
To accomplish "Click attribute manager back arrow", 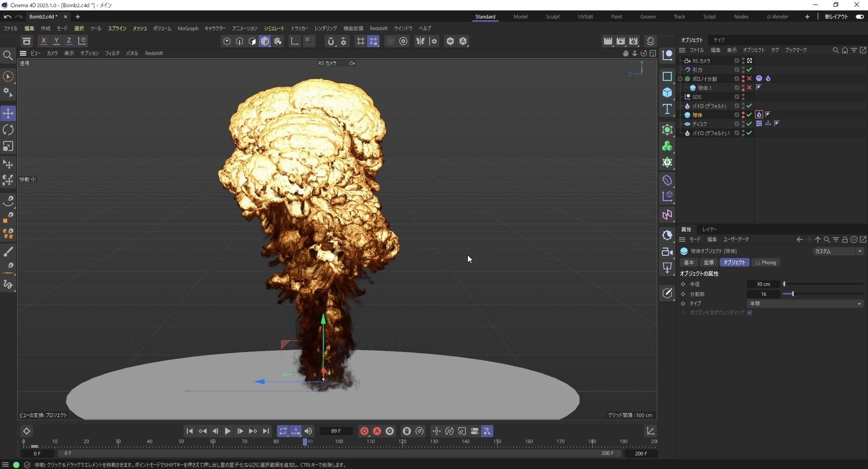I will [800, 240].
